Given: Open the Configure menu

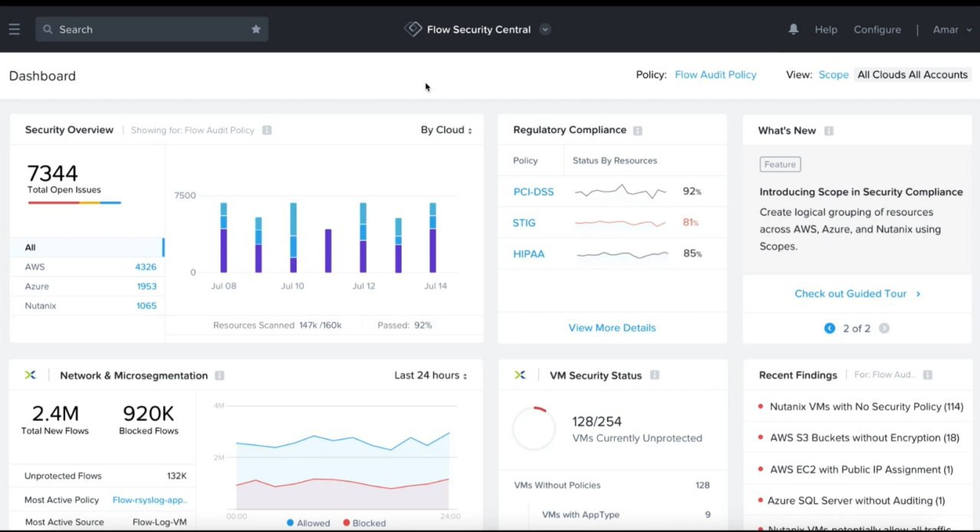Looking at the screenshot, I should coord(877,29).
